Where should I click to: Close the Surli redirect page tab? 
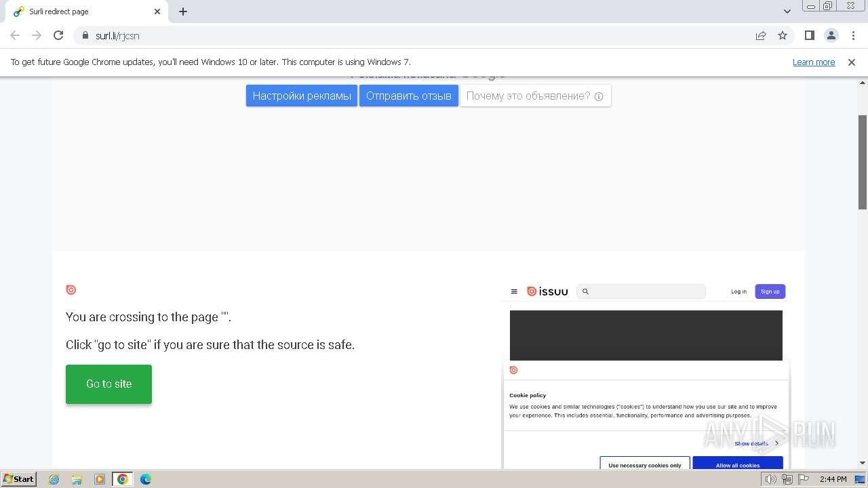pos(157,12)
